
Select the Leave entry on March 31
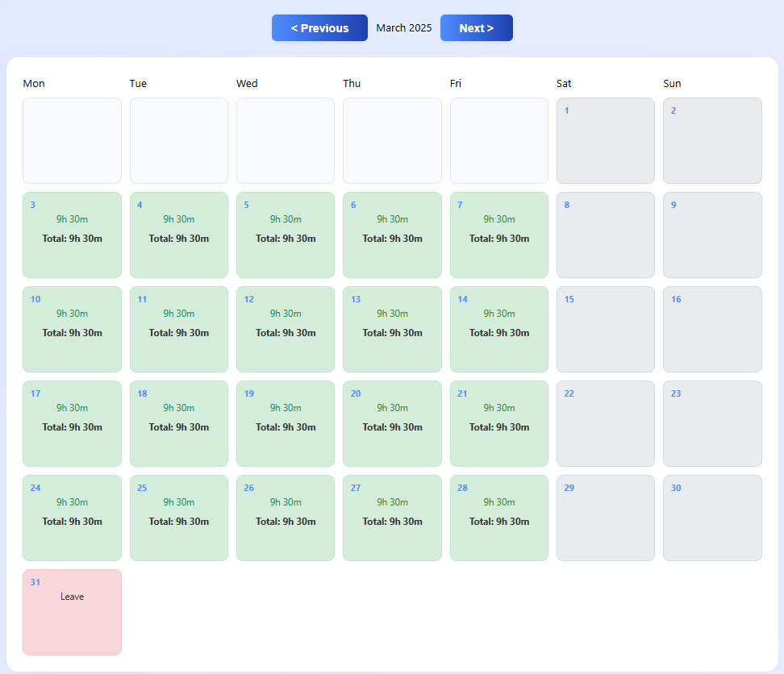pyautogui.click(x=72, y=597)
